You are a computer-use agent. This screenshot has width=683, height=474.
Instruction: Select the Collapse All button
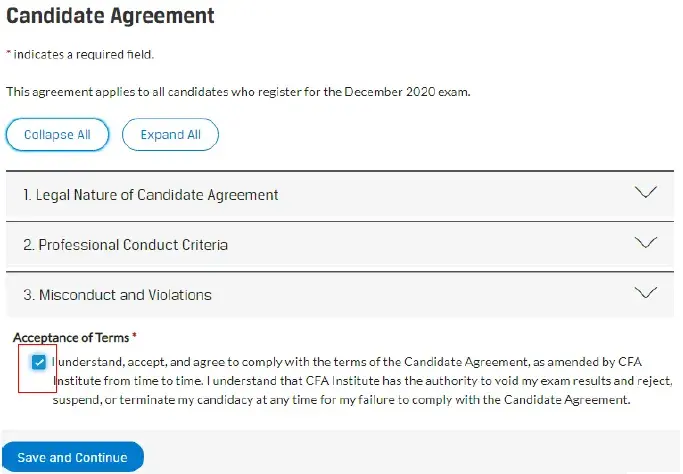click(57, 135)
